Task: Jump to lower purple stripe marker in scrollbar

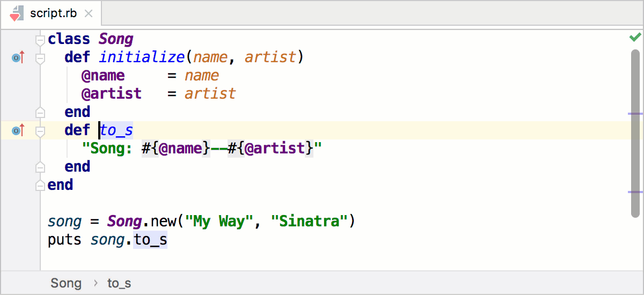Action: pos(635,191)
